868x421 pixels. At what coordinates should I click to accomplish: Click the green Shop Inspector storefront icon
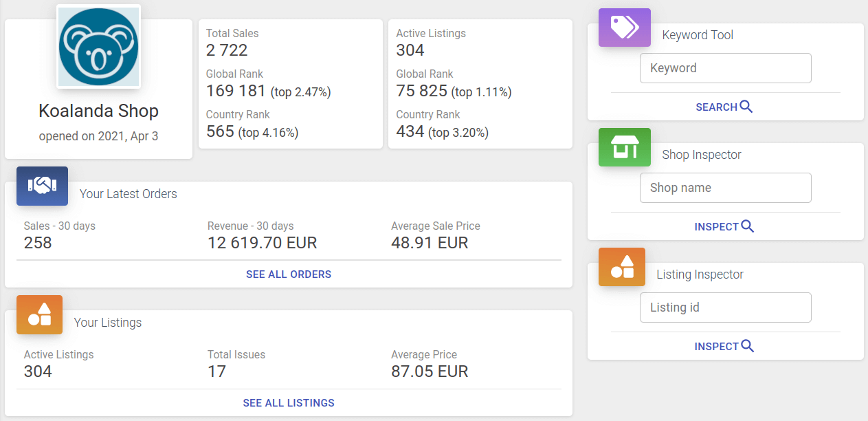(624, 147)
